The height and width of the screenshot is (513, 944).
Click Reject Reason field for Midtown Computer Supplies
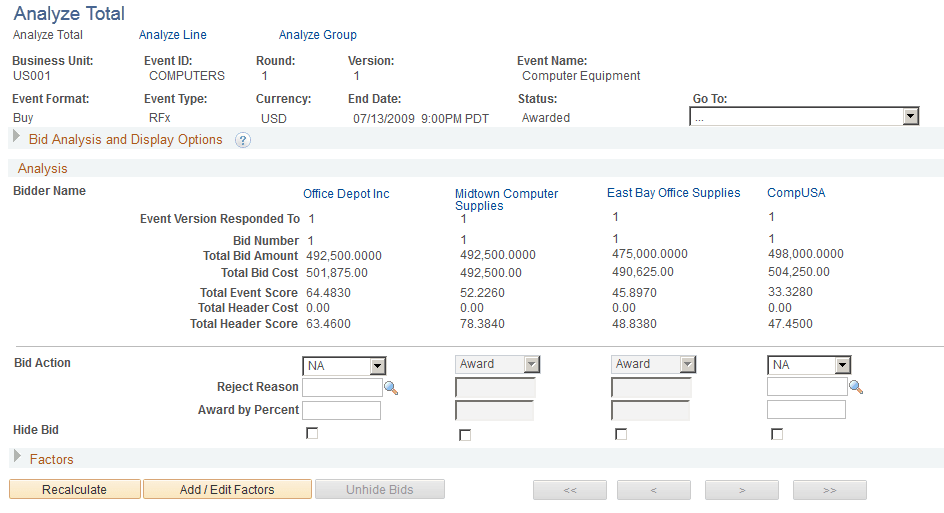click(495, 388)
